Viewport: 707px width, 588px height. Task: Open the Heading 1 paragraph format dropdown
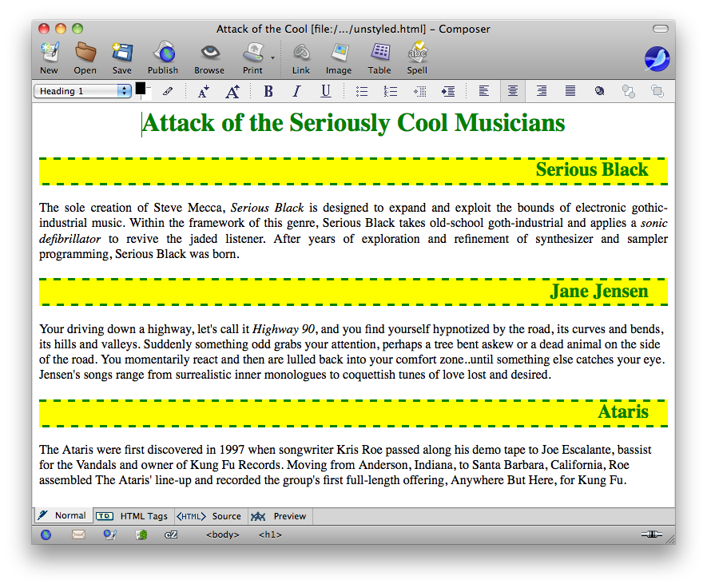click(x=82, y=91)
